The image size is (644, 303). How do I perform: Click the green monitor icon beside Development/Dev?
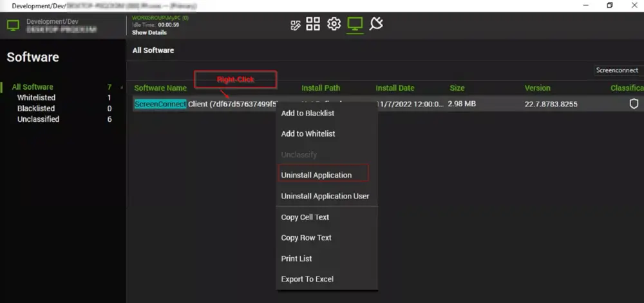[x=13, y=26]
